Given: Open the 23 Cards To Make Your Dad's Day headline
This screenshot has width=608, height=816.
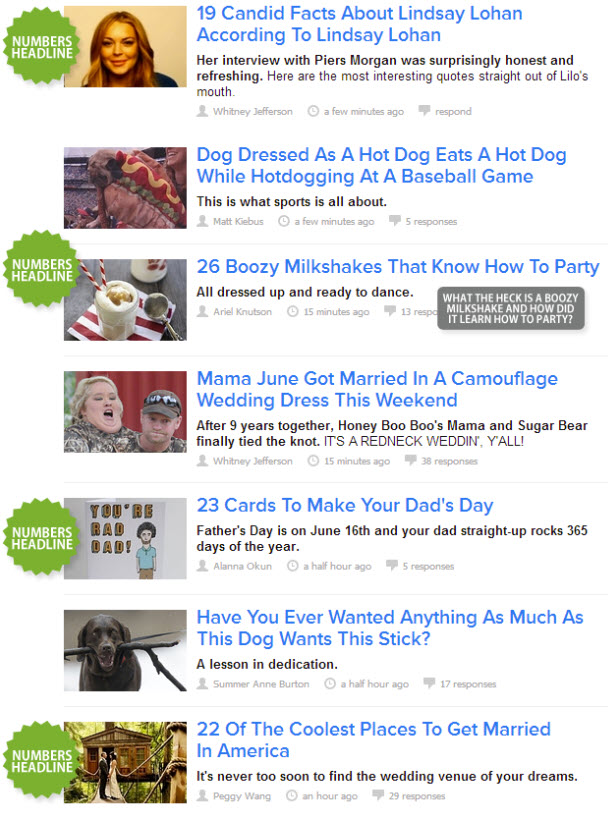Looking at the screenshot, I should [x=345, y=505].
